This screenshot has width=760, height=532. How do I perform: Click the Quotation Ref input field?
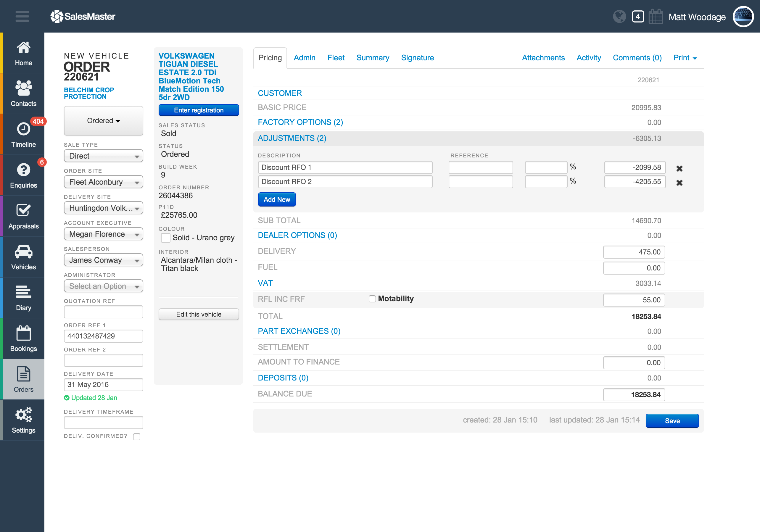coord(103,312)
